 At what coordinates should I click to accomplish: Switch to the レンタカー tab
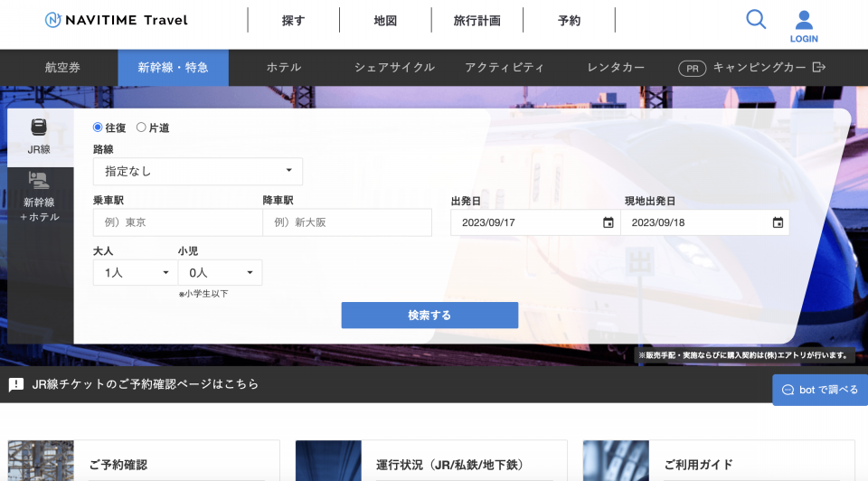(x=616, y=68)
